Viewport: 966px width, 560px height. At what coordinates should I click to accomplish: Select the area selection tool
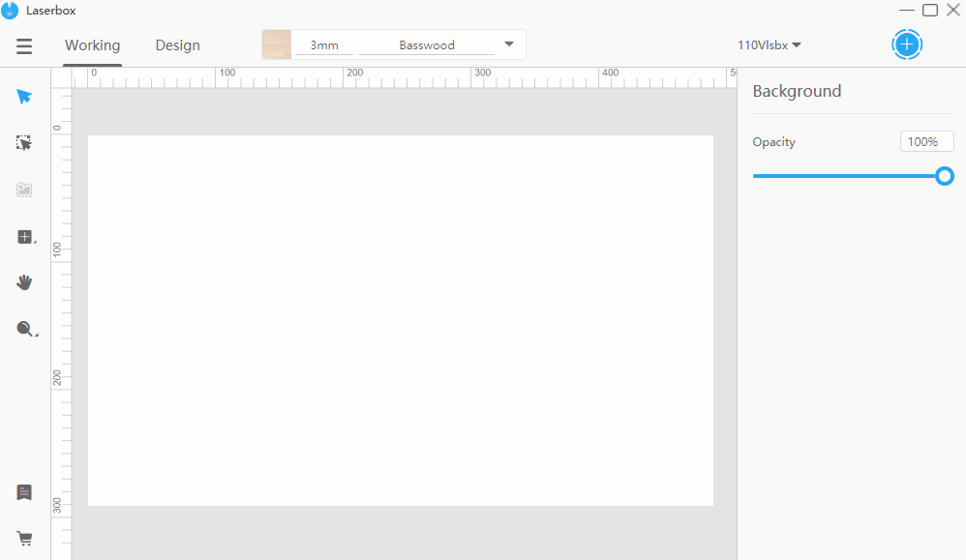23,142
